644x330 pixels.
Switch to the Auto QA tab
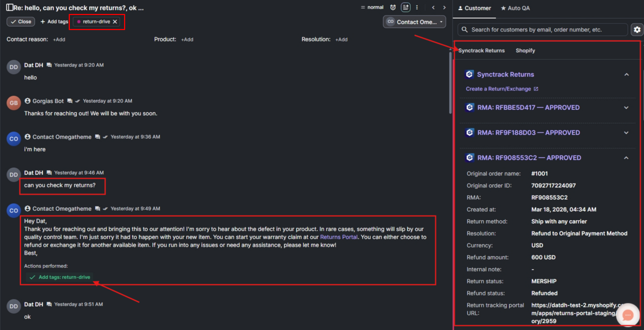515,8
